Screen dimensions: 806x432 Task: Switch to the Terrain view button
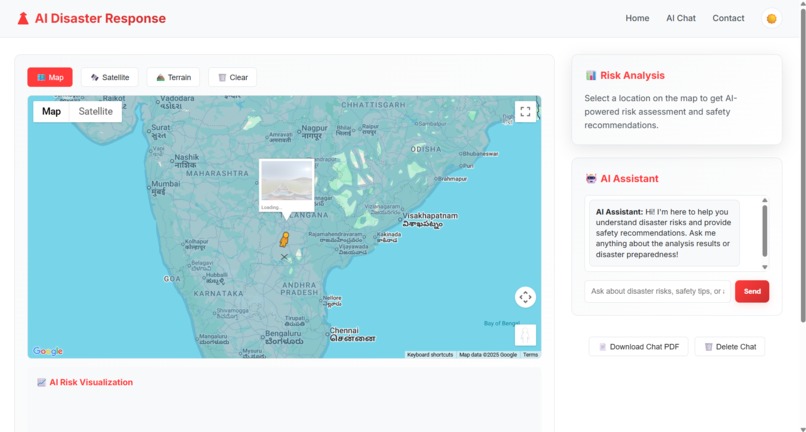[173, 77]
